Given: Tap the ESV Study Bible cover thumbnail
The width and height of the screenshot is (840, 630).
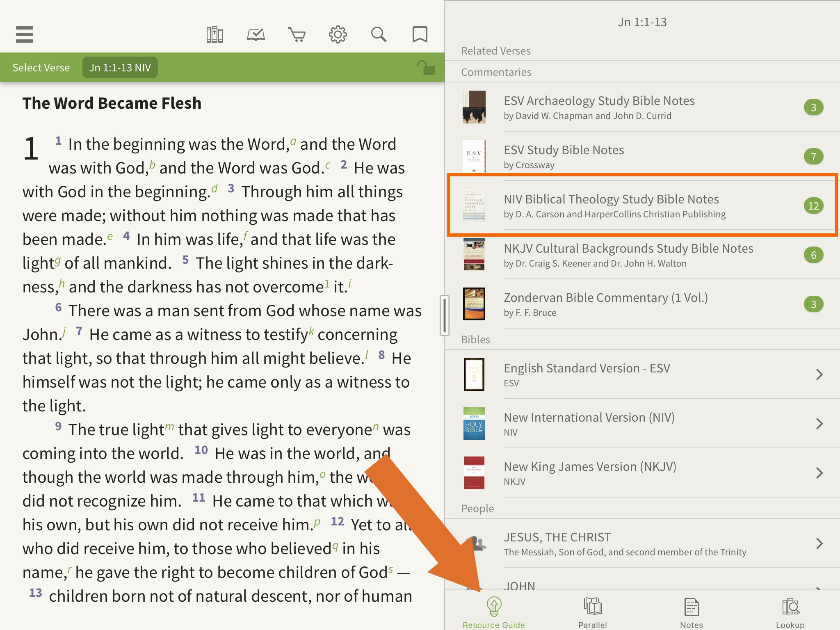Looking at the screenshot, I should (x=474, y=156).
